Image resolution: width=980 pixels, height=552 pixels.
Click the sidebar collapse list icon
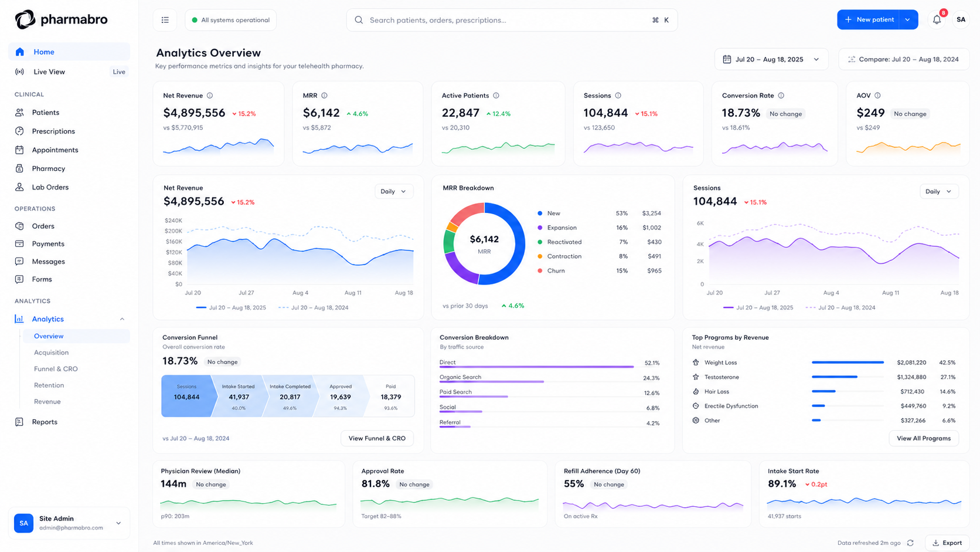pyautogui.click(x=165, y=20)
